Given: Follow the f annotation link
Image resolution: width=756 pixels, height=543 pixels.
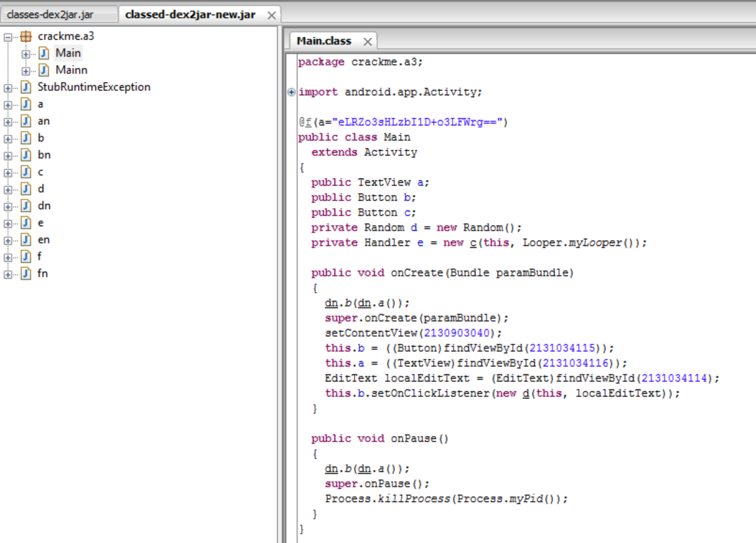Looking at the screenshot, I should 308,122.
